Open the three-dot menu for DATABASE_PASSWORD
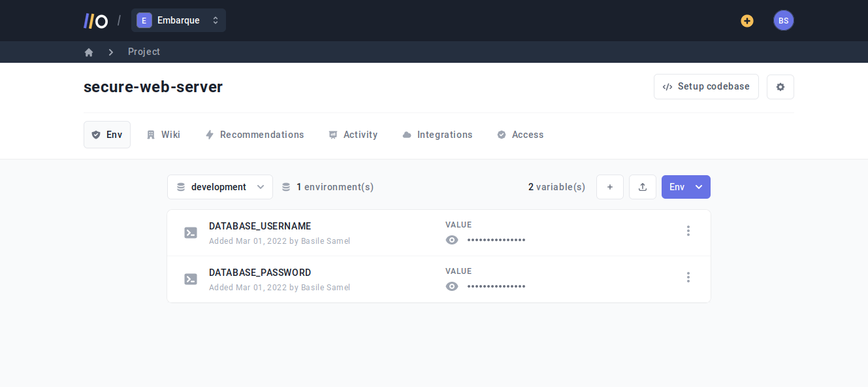This screenshot has width=868, height=387. 688,277
